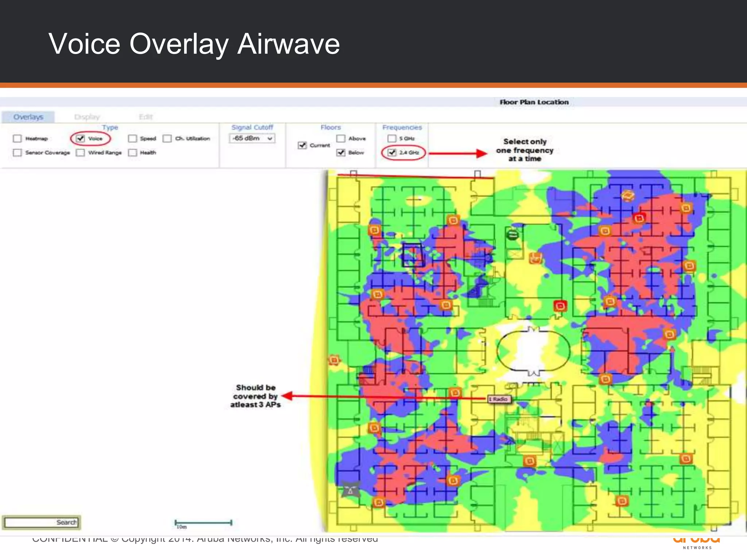Click into the Search input field
Image resolution: width=747 pixels, height=560 pixels.
42,522
